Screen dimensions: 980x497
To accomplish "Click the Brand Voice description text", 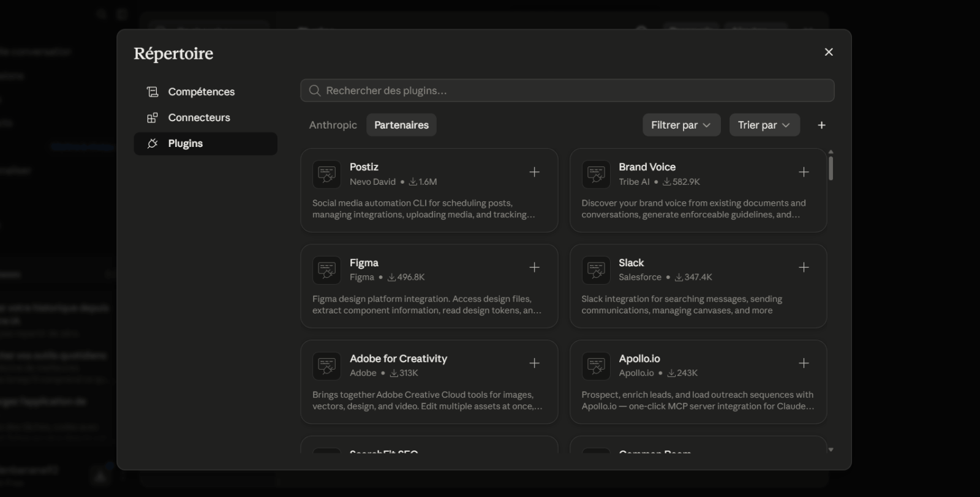I will coord(694,209).
